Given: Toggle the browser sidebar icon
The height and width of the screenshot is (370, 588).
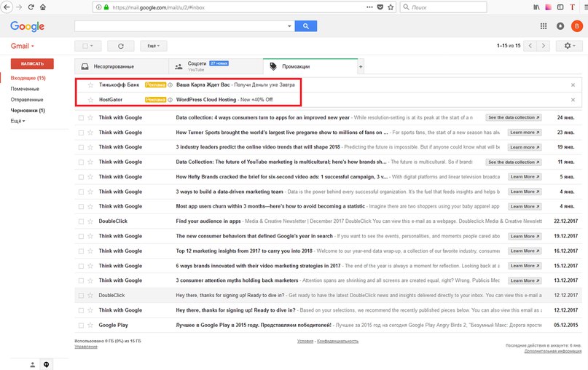Looking at the screenshot, I should point(560,7).
